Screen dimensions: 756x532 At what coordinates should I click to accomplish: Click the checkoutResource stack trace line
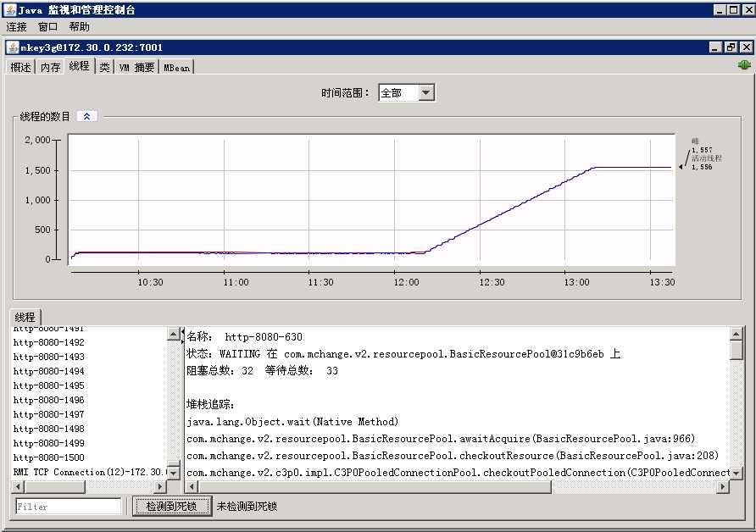tap(453, 456)
